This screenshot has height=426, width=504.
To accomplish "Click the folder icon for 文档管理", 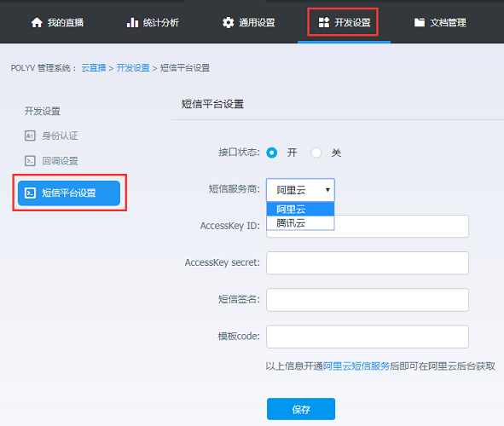I will 419,22.
